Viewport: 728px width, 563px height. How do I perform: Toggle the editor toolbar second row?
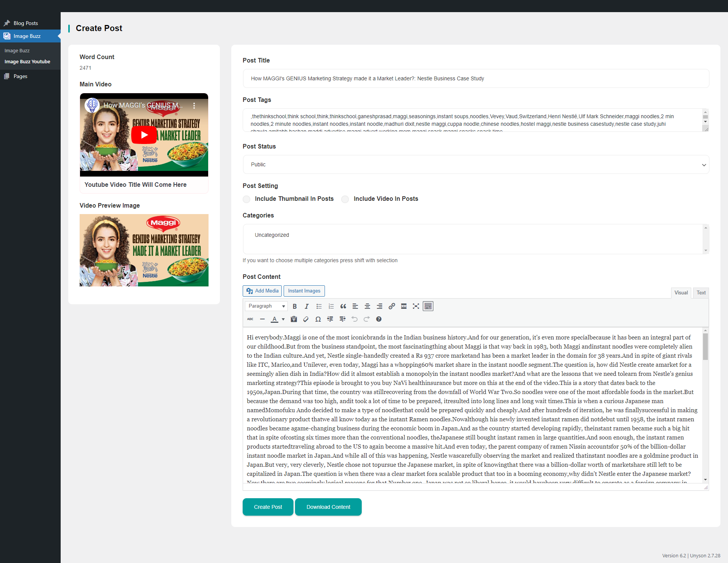(x=428, y=306)
